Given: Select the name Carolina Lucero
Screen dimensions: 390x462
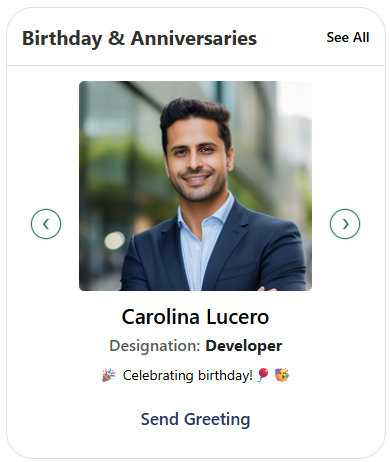Looking at the screenshot, I should pyautogui.click(x=195, y=317).
